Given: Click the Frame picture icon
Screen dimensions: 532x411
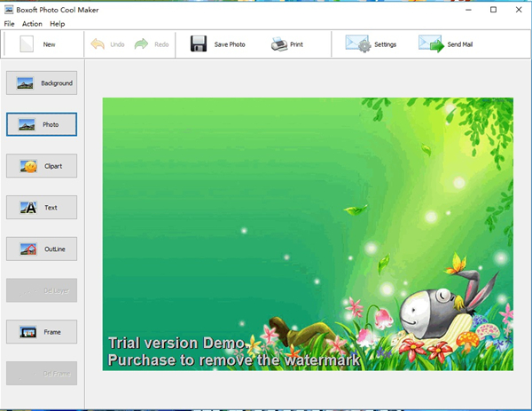Looking at the screenshot, I should tap(27, 332).
